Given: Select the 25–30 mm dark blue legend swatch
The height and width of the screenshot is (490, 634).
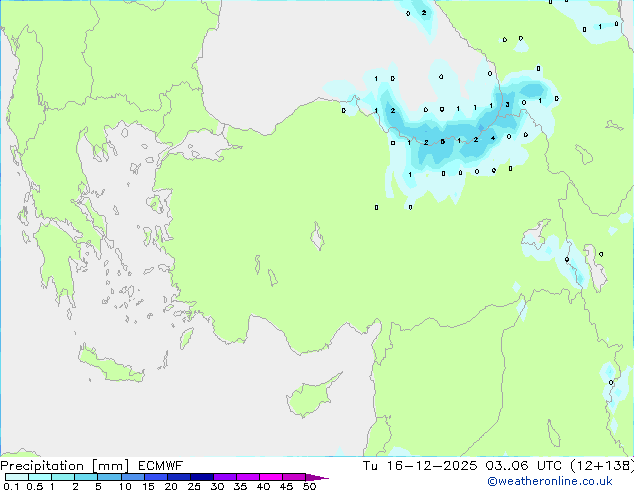Looking at the screenshot, I should click(201, 477).
